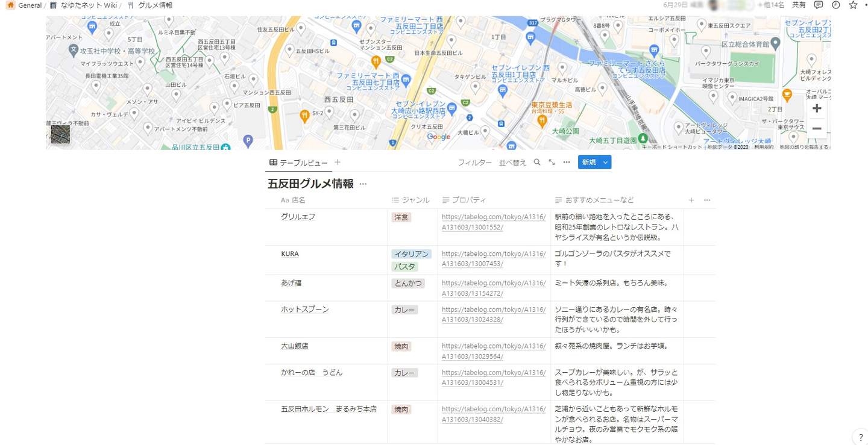Open tabelog link ending 13024328
Screen dimensions: 868x445
click(x=494, y=314)
